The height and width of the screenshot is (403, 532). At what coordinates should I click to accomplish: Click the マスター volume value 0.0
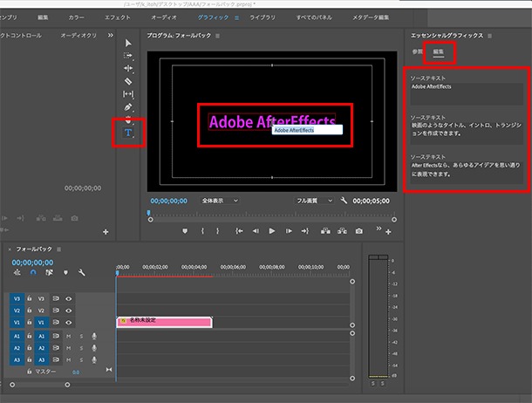(76, 372)
